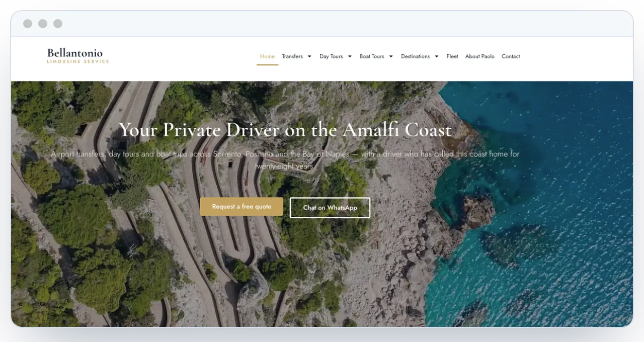This screenshot has width=644, height=342.
Task: Start a Chat on WhatsApp
Action: [330, 208]
